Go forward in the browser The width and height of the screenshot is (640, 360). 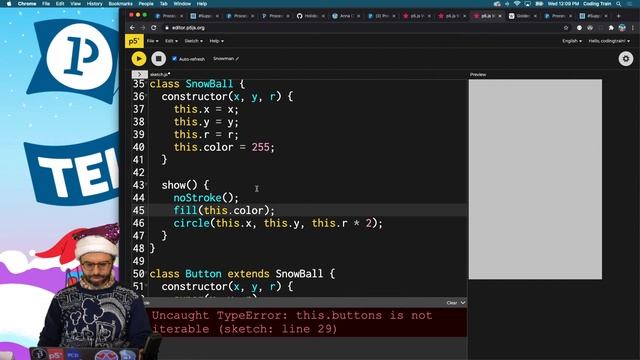143,28
